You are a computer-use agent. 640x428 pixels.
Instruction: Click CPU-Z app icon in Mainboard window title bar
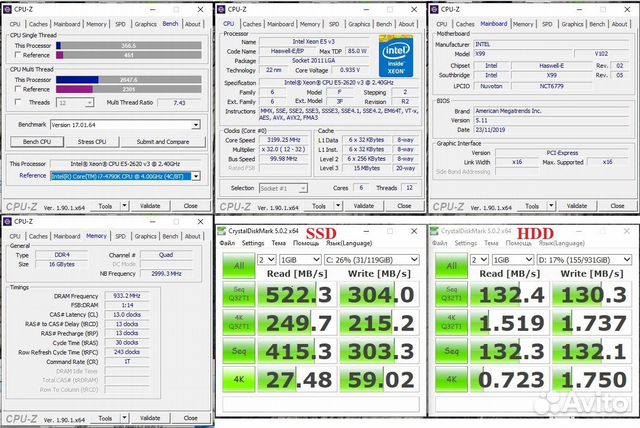click(434, 9)
